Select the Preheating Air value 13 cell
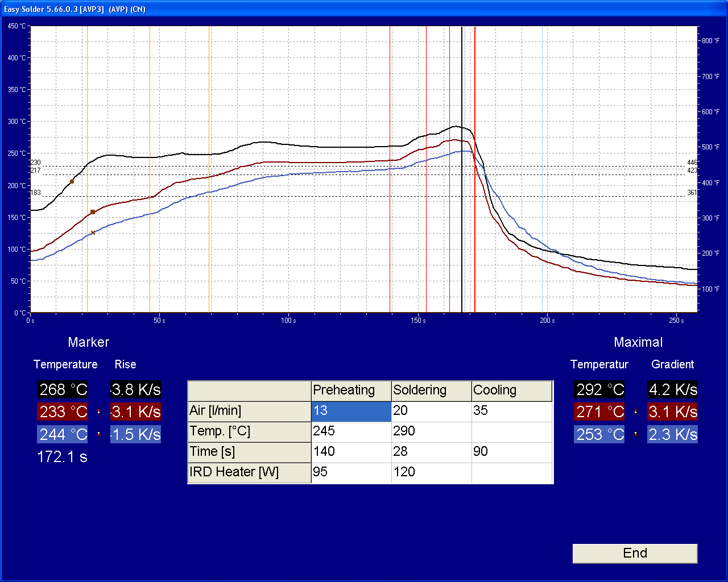The image size is (728, 582). [x=351, y=411]
